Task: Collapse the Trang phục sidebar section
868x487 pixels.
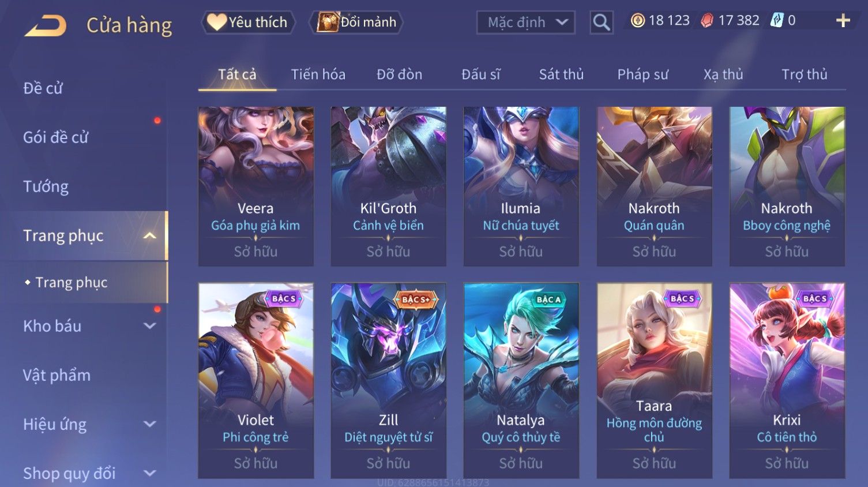Action: pyautogui.click(x=149, y=235)
